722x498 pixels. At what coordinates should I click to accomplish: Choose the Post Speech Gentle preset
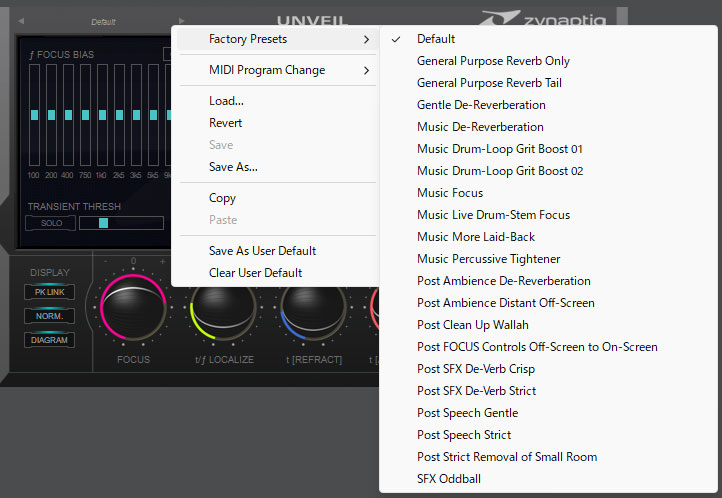tap(467, 413)
